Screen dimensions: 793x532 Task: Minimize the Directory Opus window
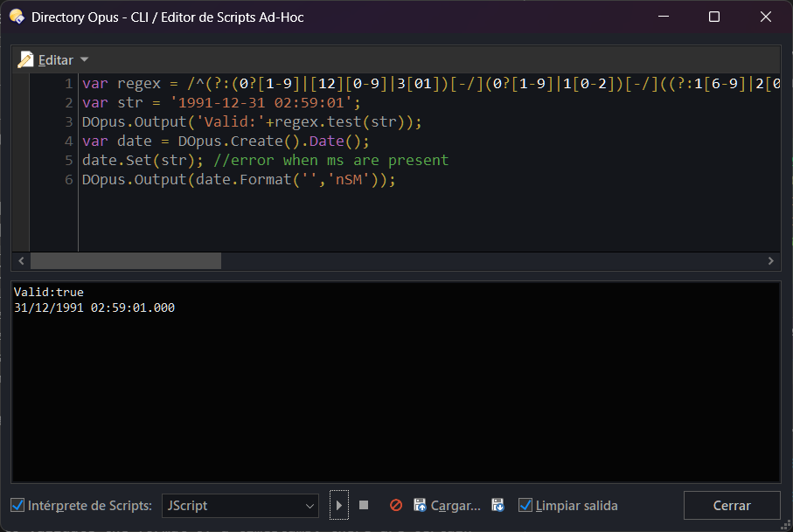point(664,17)
